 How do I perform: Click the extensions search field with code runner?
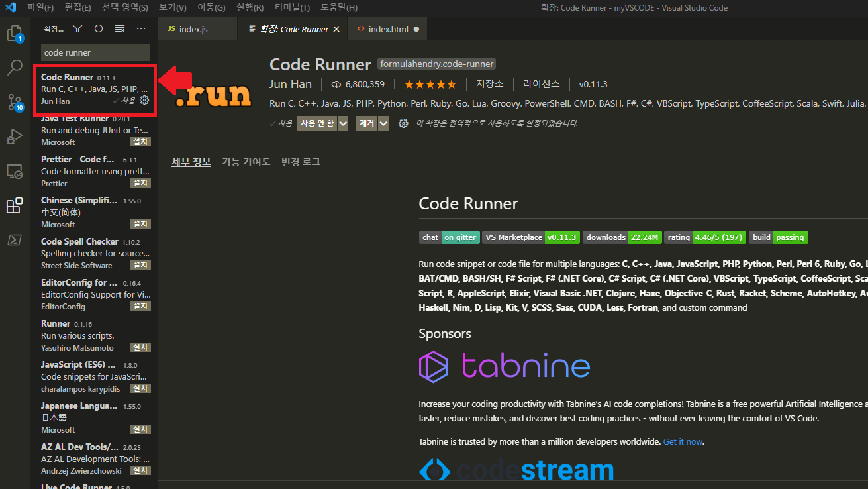tap(95, 52)
